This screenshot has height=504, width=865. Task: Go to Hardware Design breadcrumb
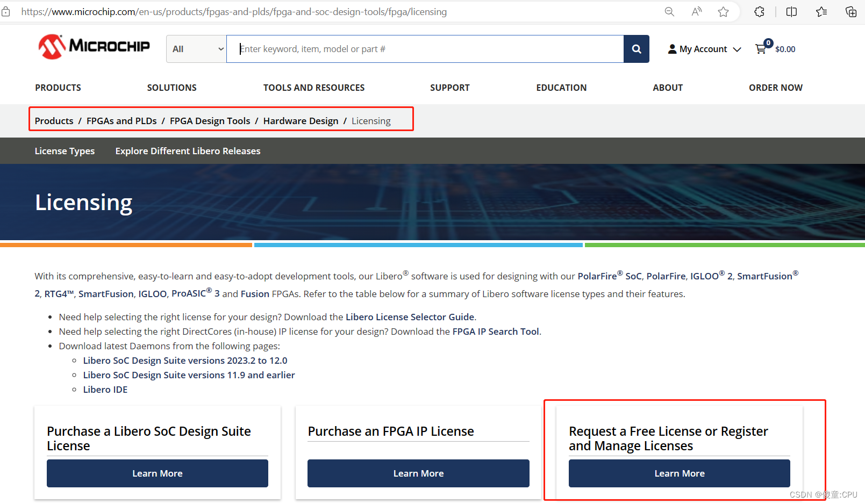pos(301,121)
